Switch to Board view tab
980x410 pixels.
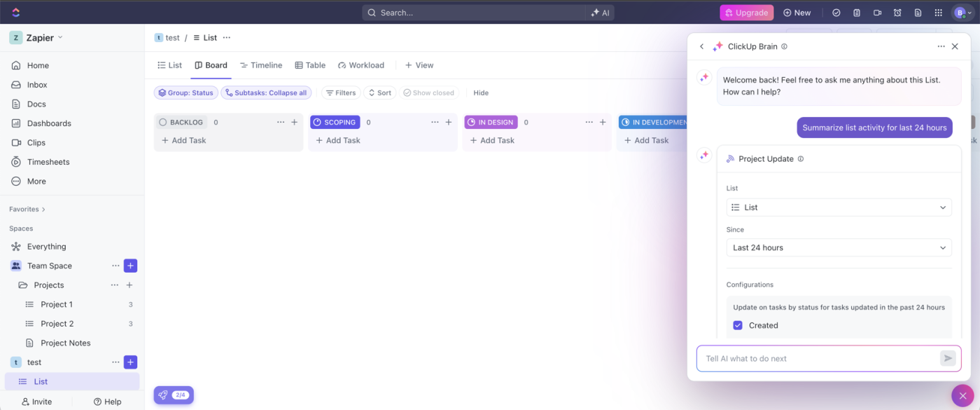tap(211, 65)
